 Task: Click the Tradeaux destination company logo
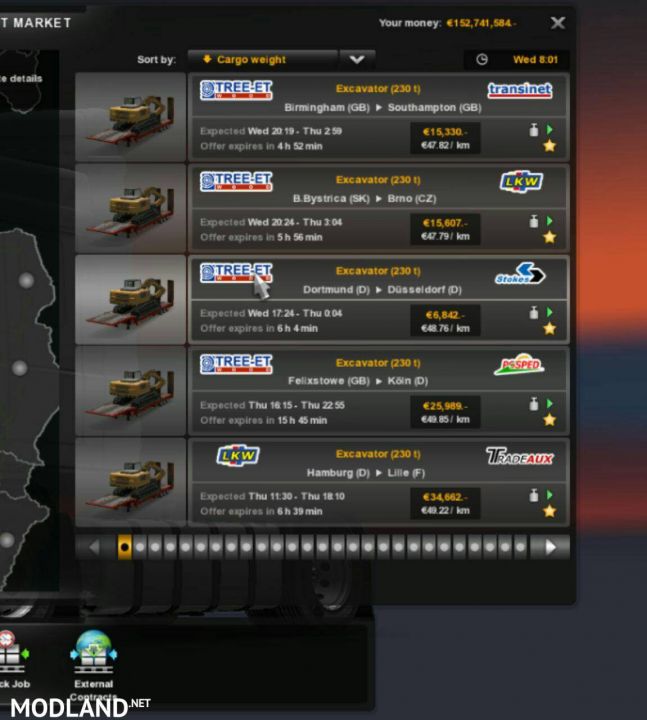tap(519, 456)
